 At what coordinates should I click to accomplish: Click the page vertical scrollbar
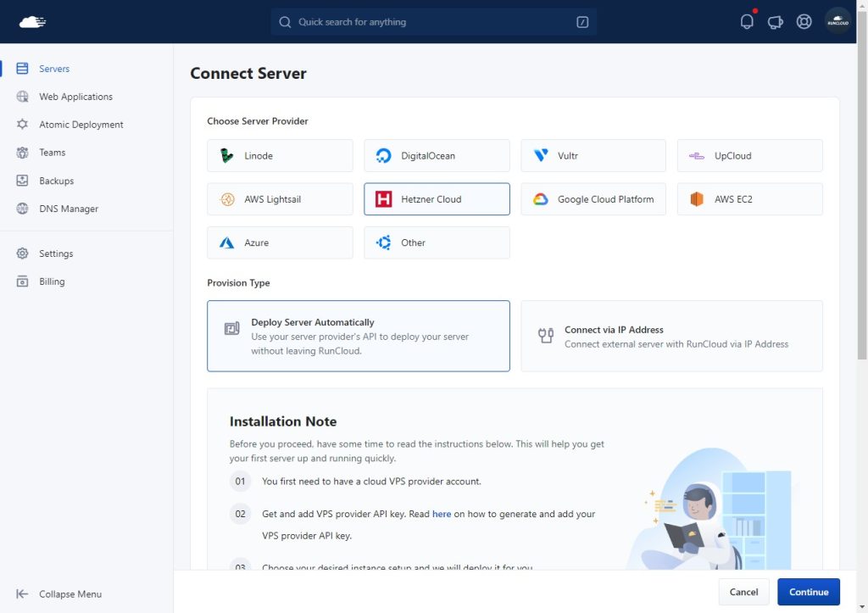pyautogui.click(x=862, y=212)
